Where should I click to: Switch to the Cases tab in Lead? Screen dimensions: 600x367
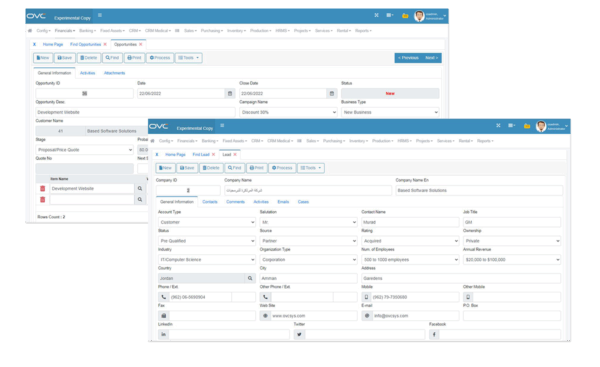[303, 202]
